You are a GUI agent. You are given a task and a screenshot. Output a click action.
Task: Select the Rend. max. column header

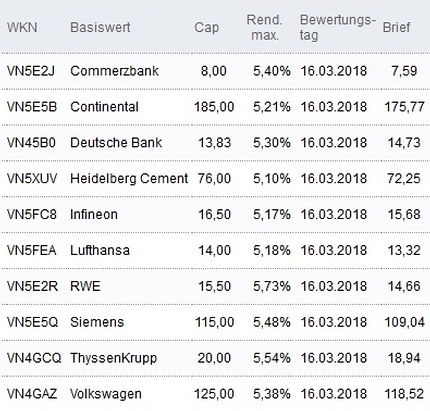[x=265, y=27]
